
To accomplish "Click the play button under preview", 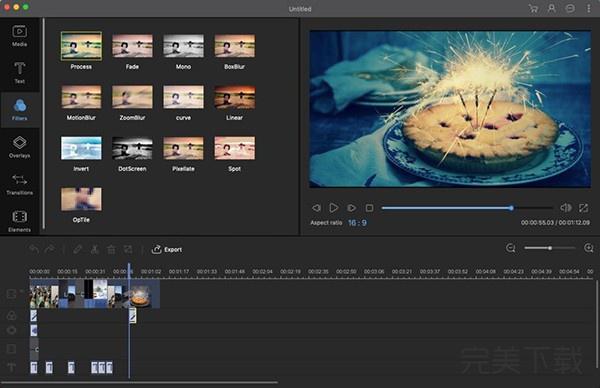I will click(333, 208).
